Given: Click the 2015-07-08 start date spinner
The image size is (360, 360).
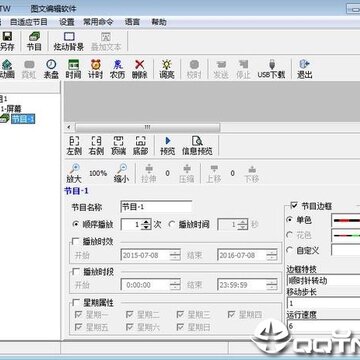Looking at the screenshot, I should [x=175, y=255].
